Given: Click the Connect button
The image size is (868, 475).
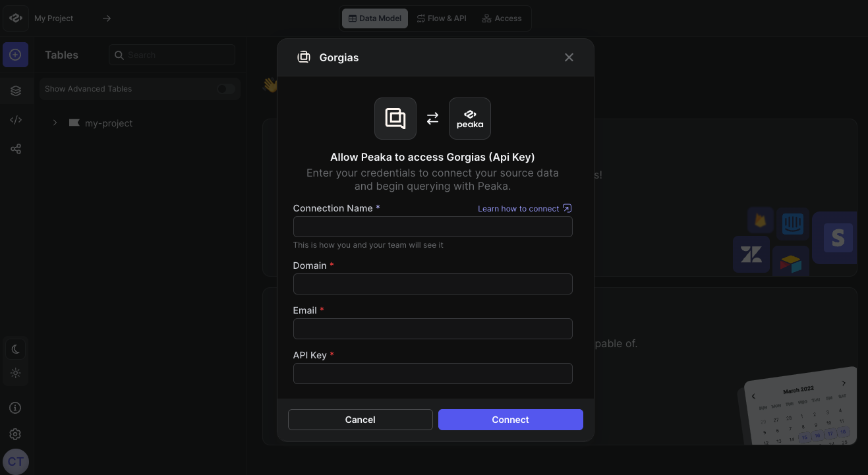Looking at the screenshot, I should pos(511,420).
